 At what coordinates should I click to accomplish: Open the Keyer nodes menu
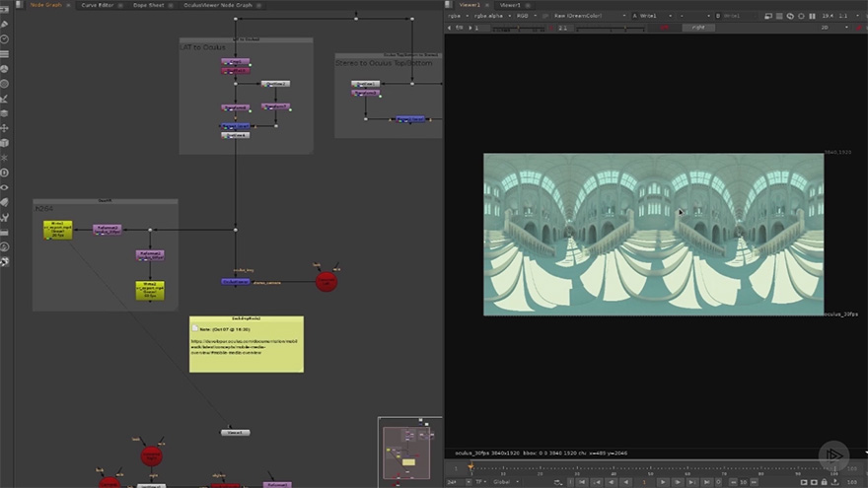pos(4,99)
